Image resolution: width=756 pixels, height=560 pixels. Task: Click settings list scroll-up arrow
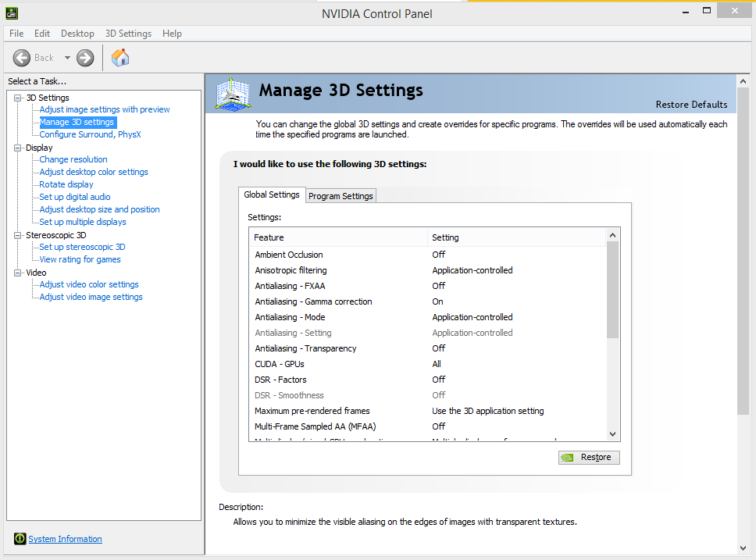[612, 235]
